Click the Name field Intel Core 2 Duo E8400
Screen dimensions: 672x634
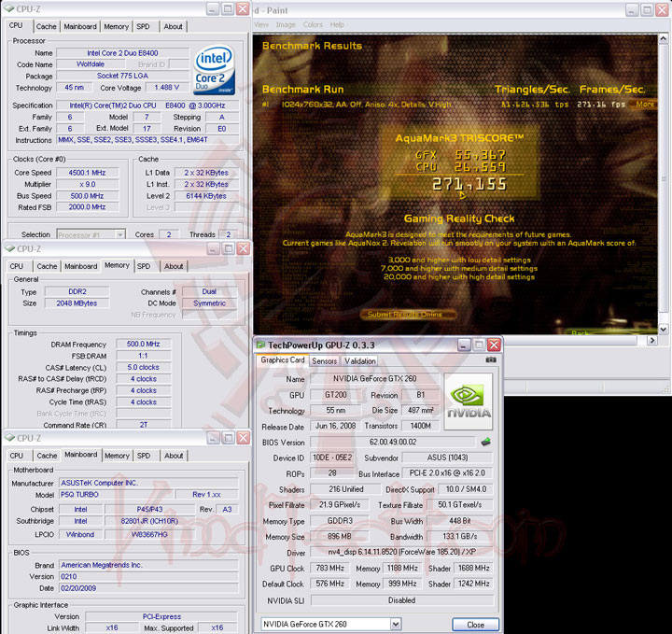[122, 53]
